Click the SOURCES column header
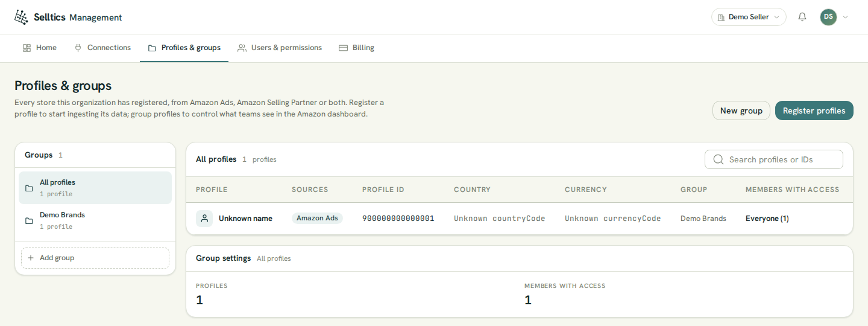Image resolution: width=868 pixels, height=326 pixels. [310, 190]
